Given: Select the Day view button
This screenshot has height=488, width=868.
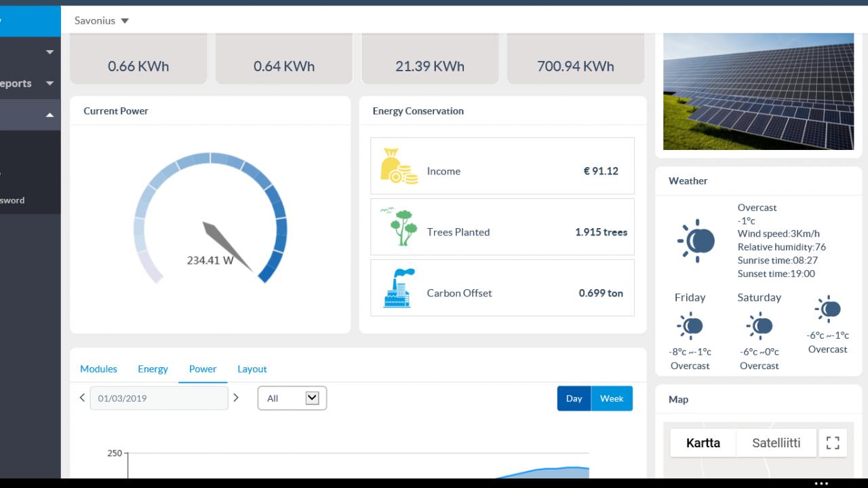Looking at the screenshot, I should (x=574, y=398).
